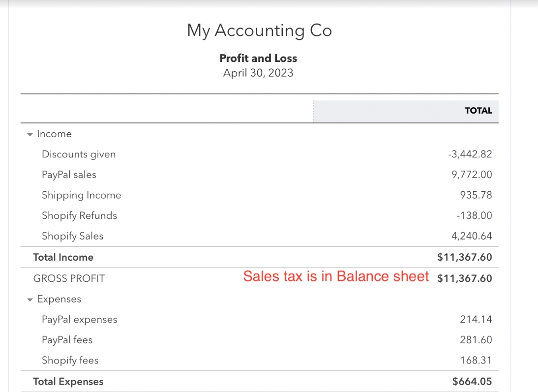This screenshot has width=538, height=392.
Task: Drill into Shopify Refunds amount -138.00
Action: [x=474, y=215]
